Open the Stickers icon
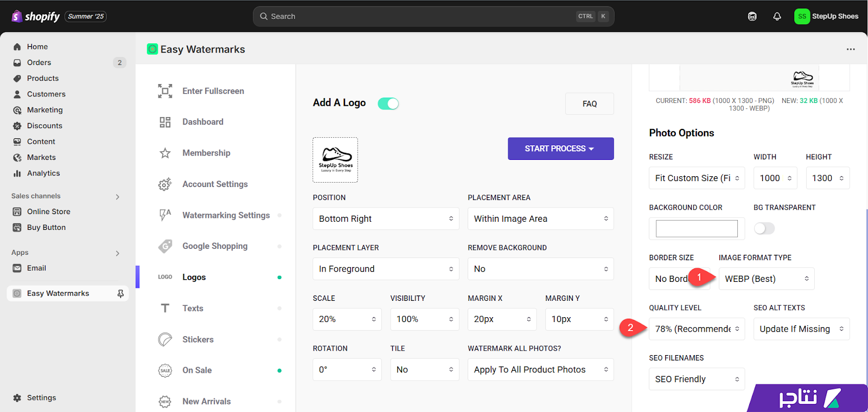 coord(165,339)
